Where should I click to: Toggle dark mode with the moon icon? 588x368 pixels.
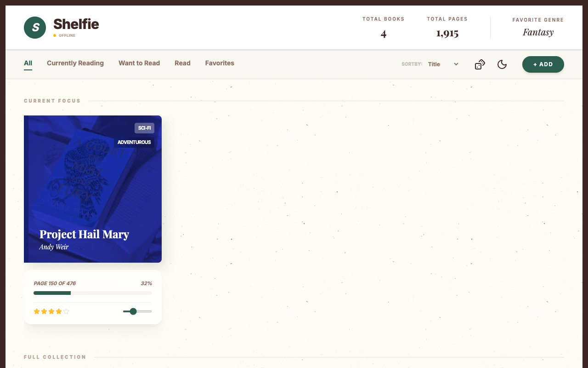point(502,64)
